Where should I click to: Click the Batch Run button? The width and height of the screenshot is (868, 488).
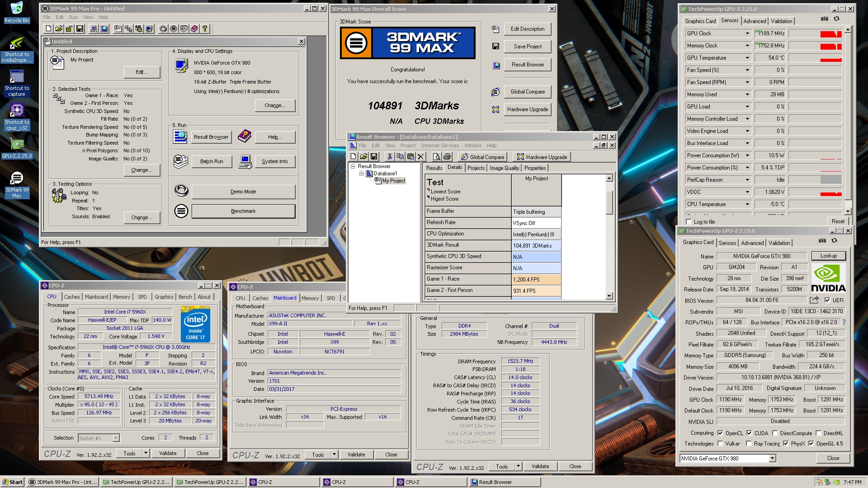pos(212,161)
